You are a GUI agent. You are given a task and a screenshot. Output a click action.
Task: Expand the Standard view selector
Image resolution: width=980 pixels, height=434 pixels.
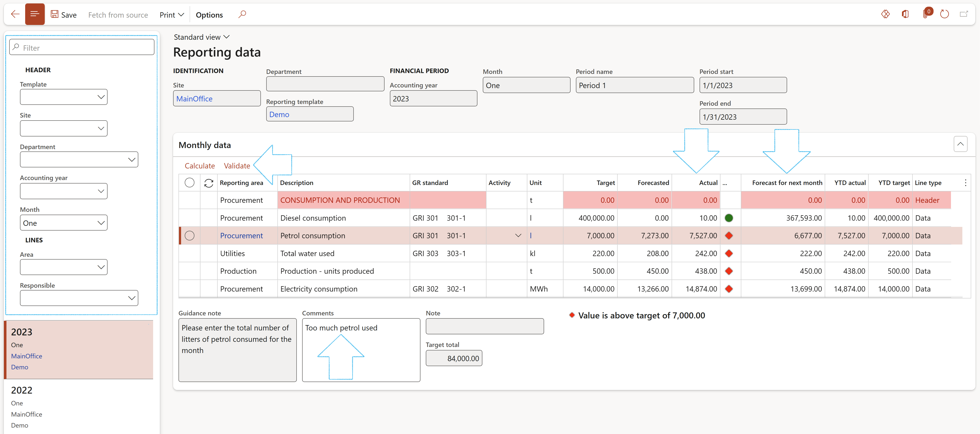[x=202, y=37]
